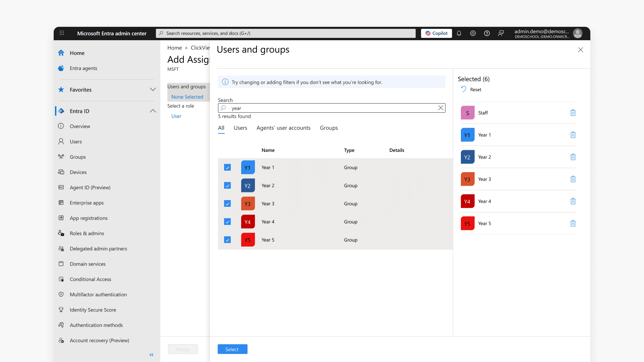
Task: Click the Year 4 row name
Action: tap(268, 222)
